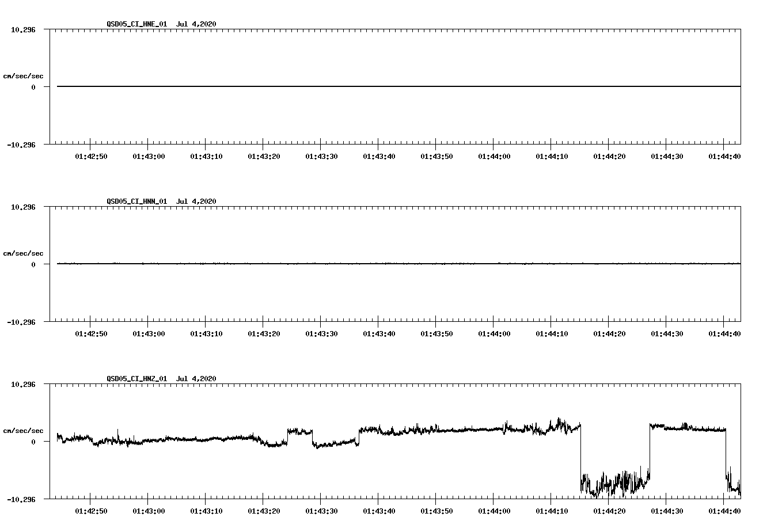The width and height of the screenshot is (782, 532).
Task: Click the 01:43:20 time label under HNN chart
Action: [264, 334]
